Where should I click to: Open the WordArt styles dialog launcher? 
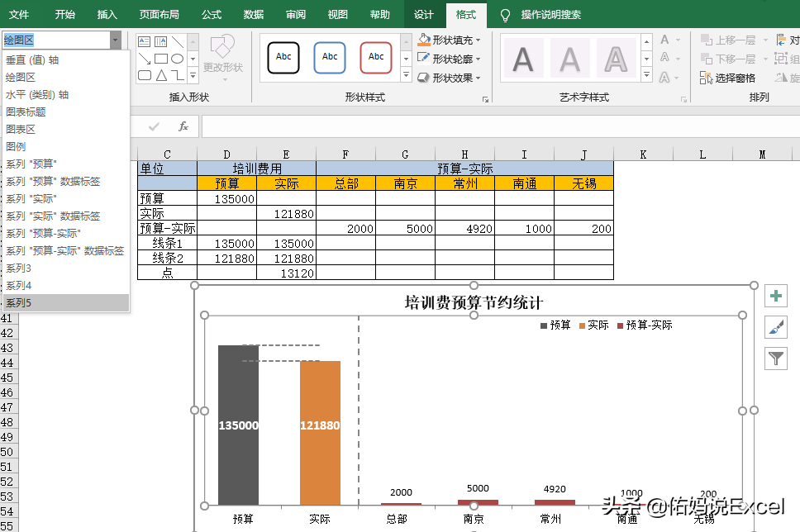(683, 99)
